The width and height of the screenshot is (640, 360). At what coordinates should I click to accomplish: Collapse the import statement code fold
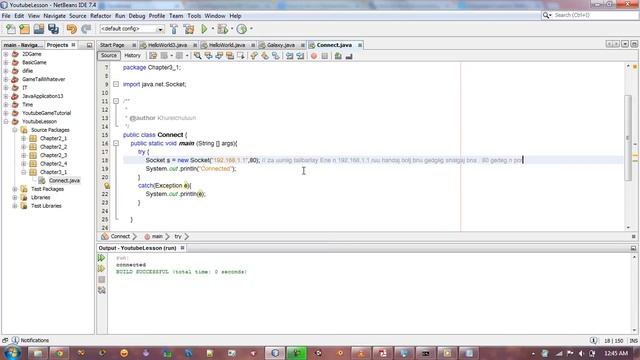[116, 84]
